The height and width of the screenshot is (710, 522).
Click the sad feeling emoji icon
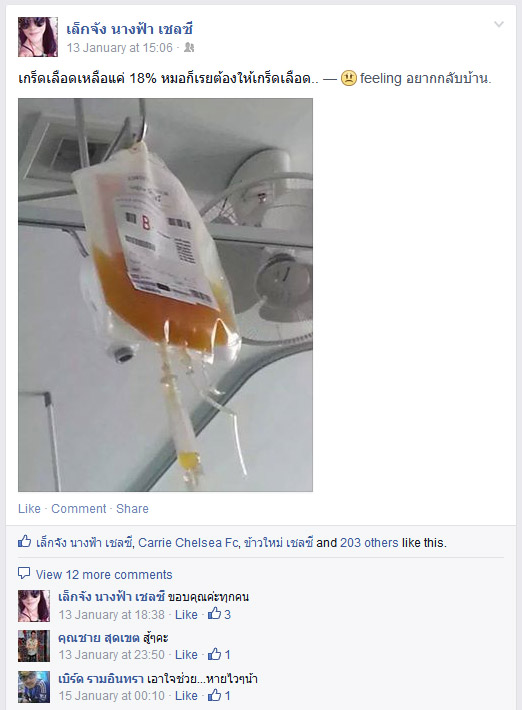point(349,78)
